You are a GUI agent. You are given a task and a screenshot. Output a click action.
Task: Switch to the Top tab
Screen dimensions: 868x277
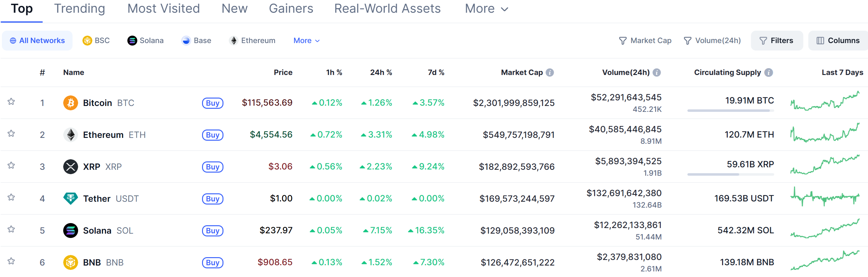tap(22, 9)
